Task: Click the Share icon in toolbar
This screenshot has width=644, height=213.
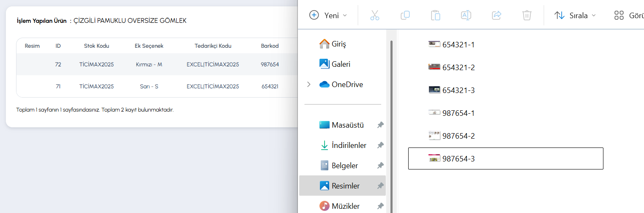Action: pyautogui.click(x=497, y=16)
